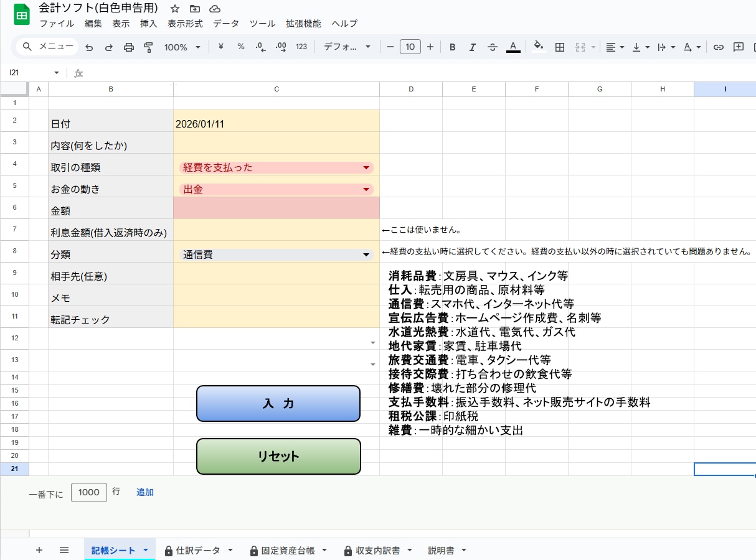756x560 pixels.
Task: Open the 表示 menu
Action: (121, 24)
